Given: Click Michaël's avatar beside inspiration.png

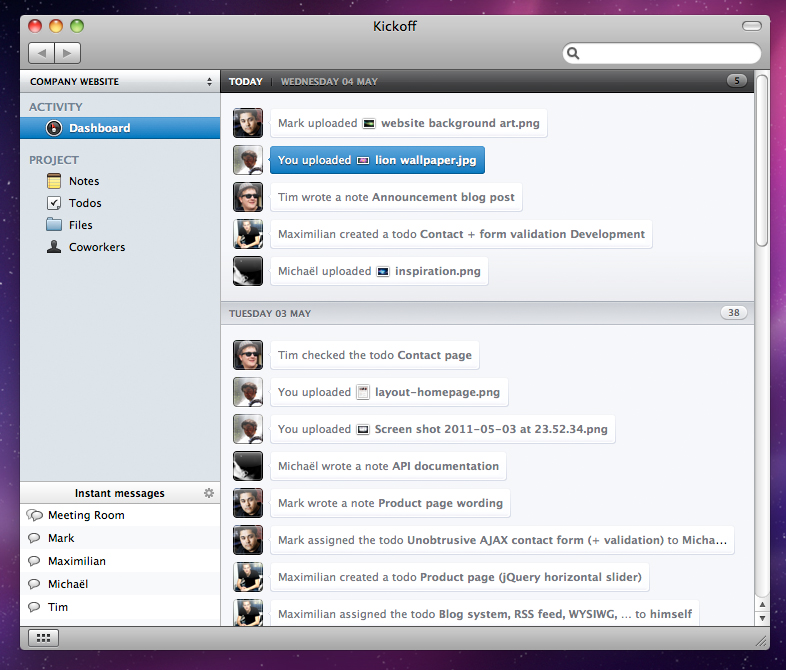Looking at the screenshot, I should [x=248, y=271].
